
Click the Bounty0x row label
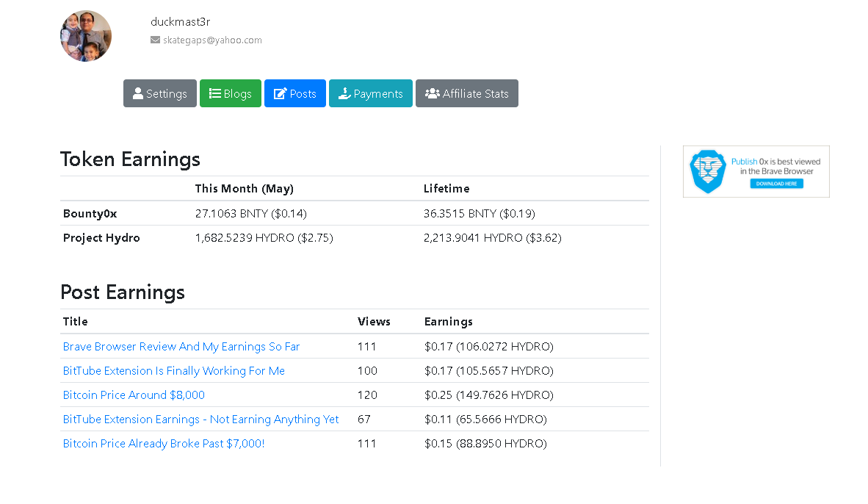point(90,214)
